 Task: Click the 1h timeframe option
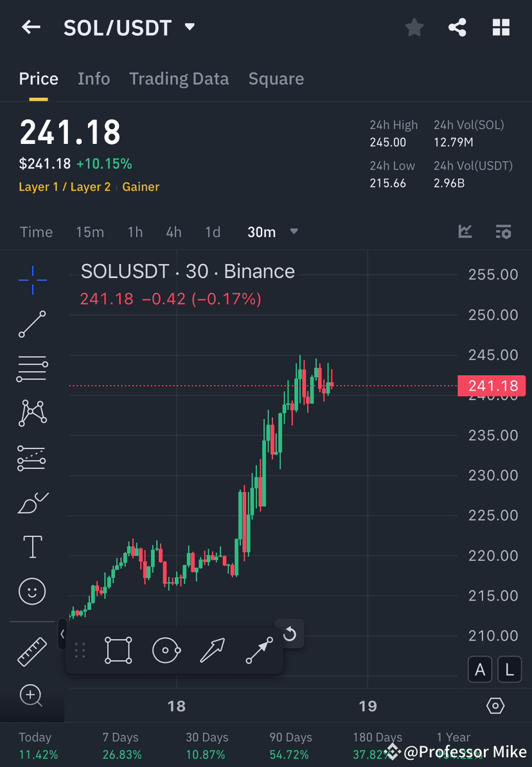click(x=135, y=233)
